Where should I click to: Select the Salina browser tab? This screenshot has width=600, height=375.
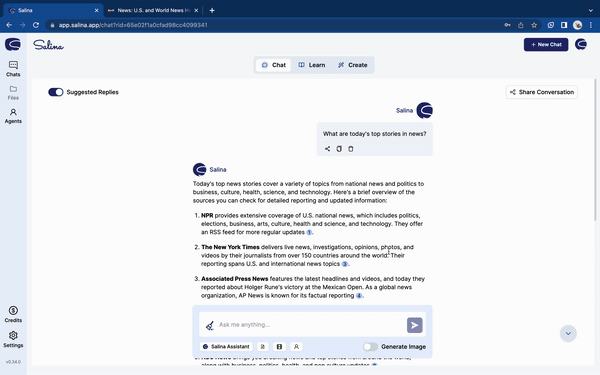point(53,10)
